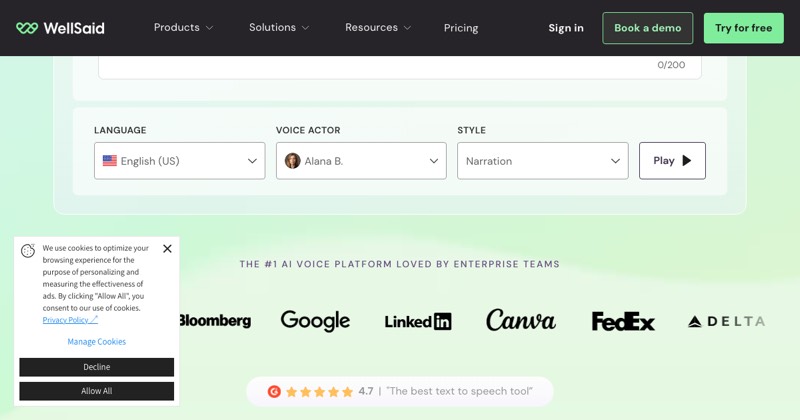Open the Language dropdown showing English (US)
The height and width of the screenshot is (420, 800).
pyautogui.click(x=180, y=161)
